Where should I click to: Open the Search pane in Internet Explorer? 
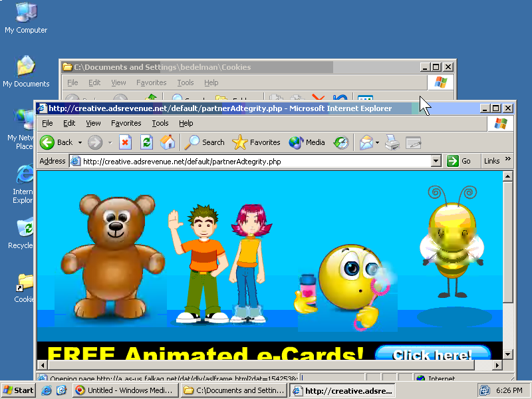(204, 142)
